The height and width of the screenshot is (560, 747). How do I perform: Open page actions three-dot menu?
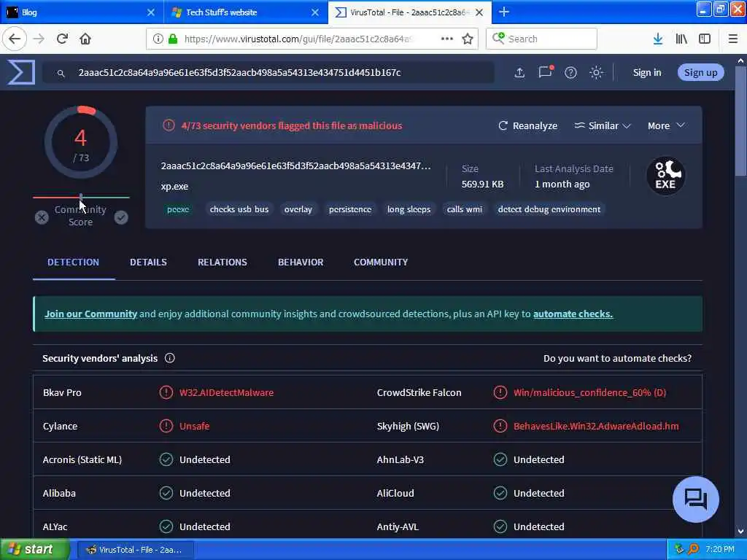click(x=447, y=39)
